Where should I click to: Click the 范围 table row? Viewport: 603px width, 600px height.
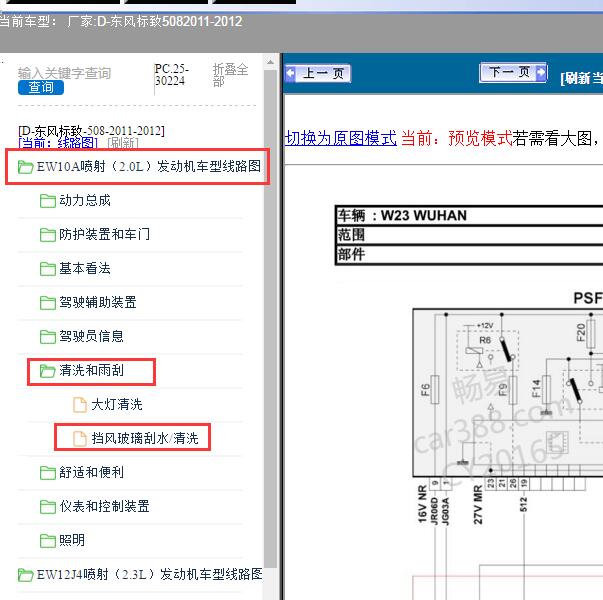pyautogui.click(x=470, y=235)
